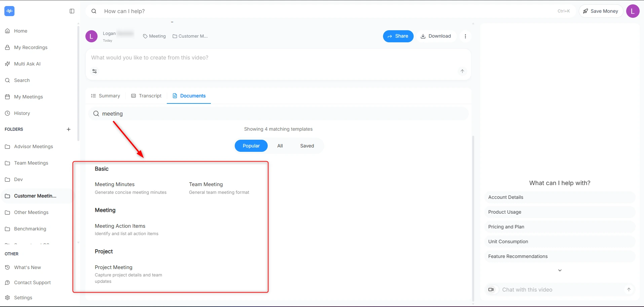
Task: Open the Summary tab
Action: tap(105, 96)
